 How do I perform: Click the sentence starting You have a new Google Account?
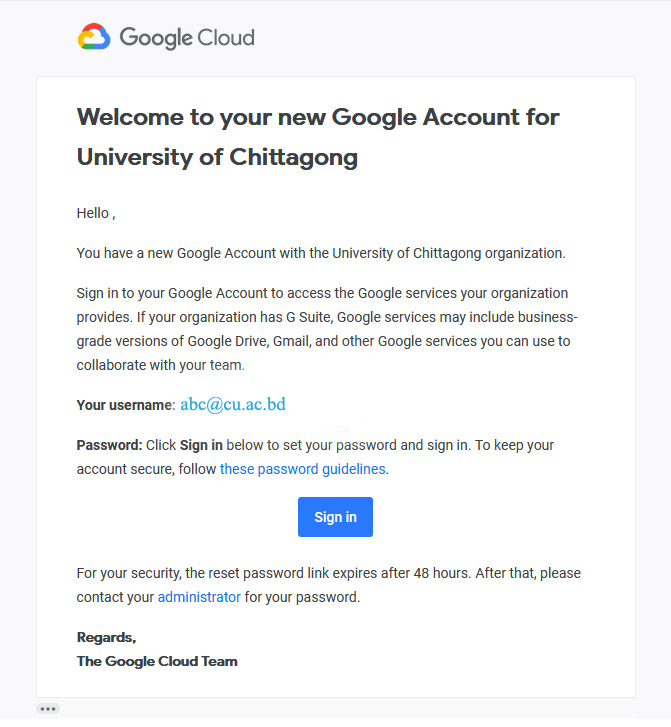[x=321, y=253]
